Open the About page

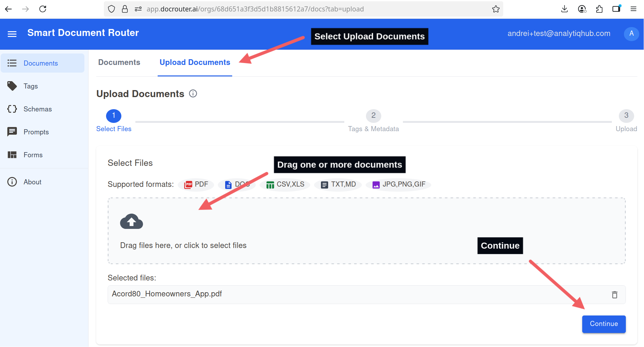[32, 182]
